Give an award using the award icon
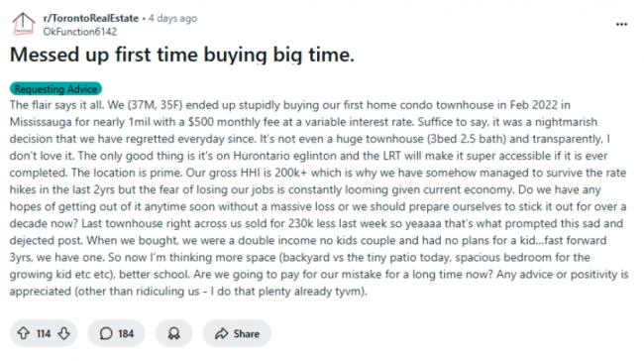 (173, 333)
